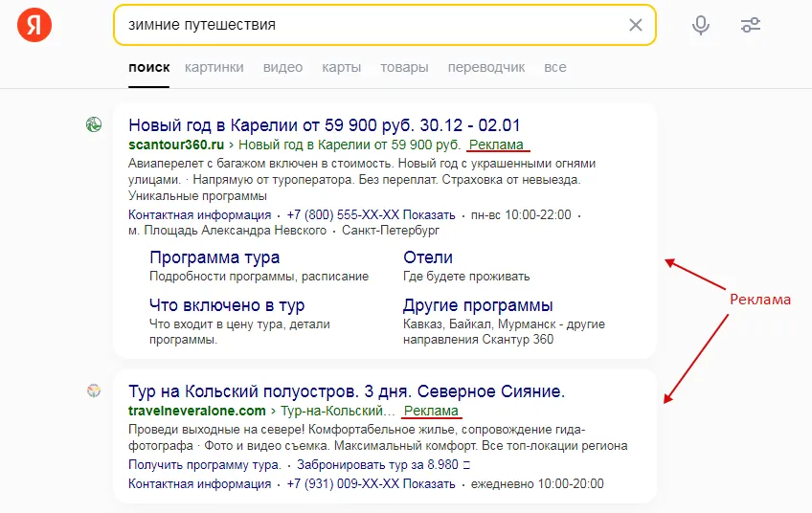Click description Что входит в цену тура
Viewport: 812px width, 513px height.
click(x=239, y=332)
